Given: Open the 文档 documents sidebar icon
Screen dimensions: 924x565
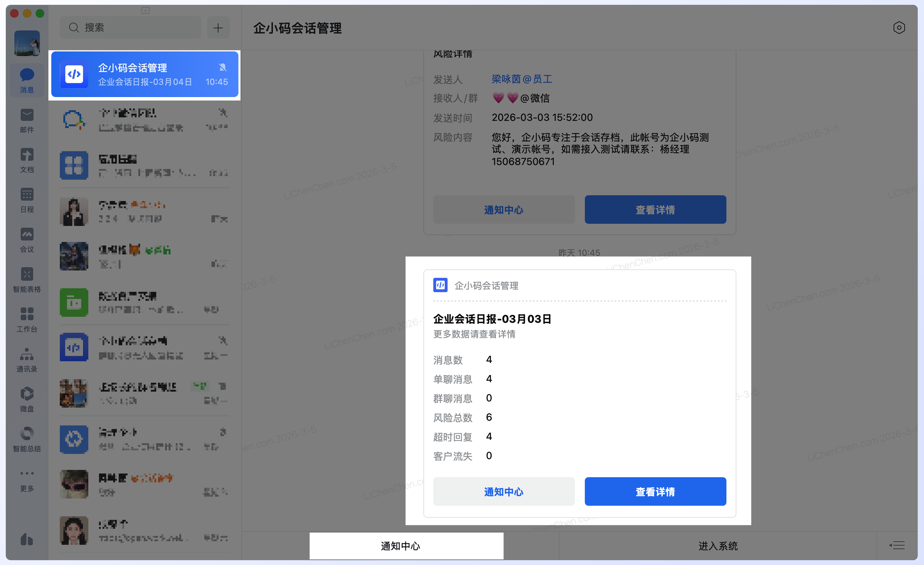Looking at the screenshot, I should click(27, 160).
